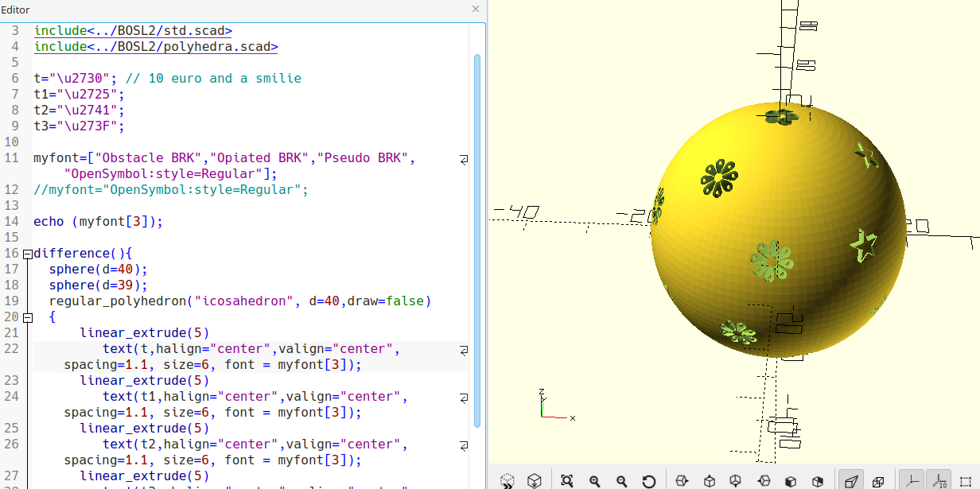Toggle Show Axes in the viewport toolbar
The image size is (980, 489).
911,481
